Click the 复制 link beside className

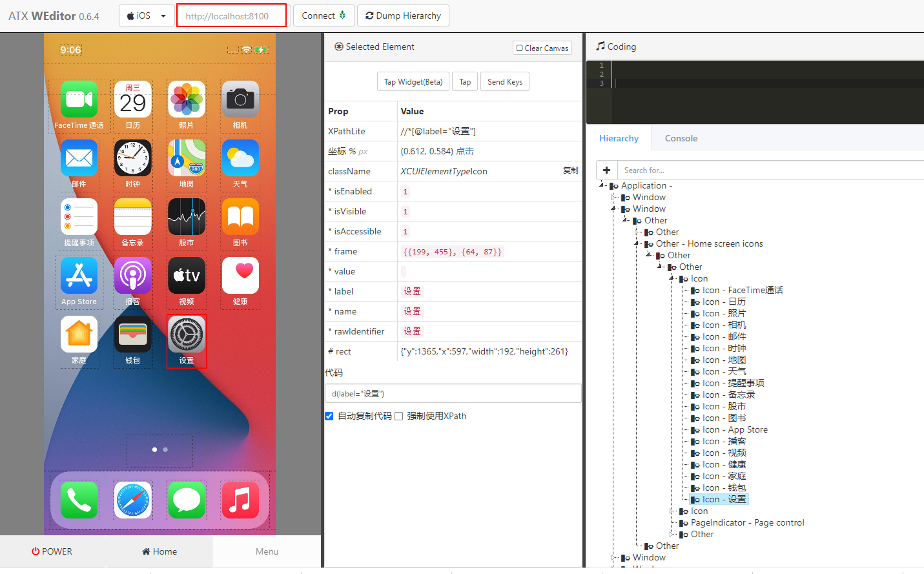click(x=570, y=170)
